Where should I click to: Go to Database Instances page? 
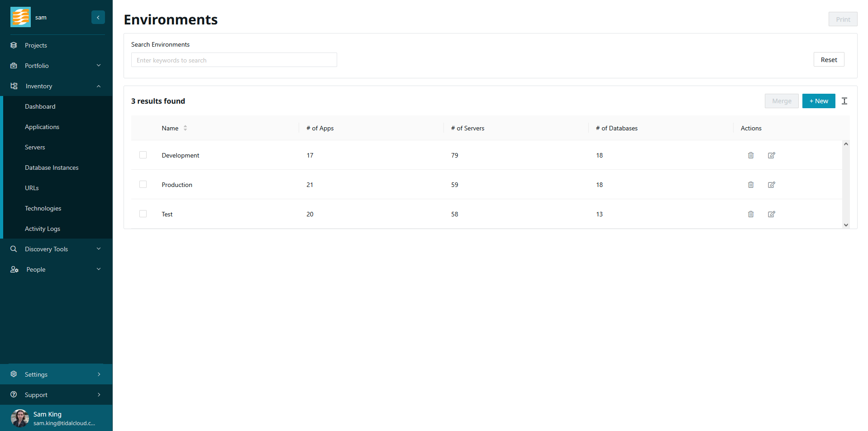click(52, 168)
